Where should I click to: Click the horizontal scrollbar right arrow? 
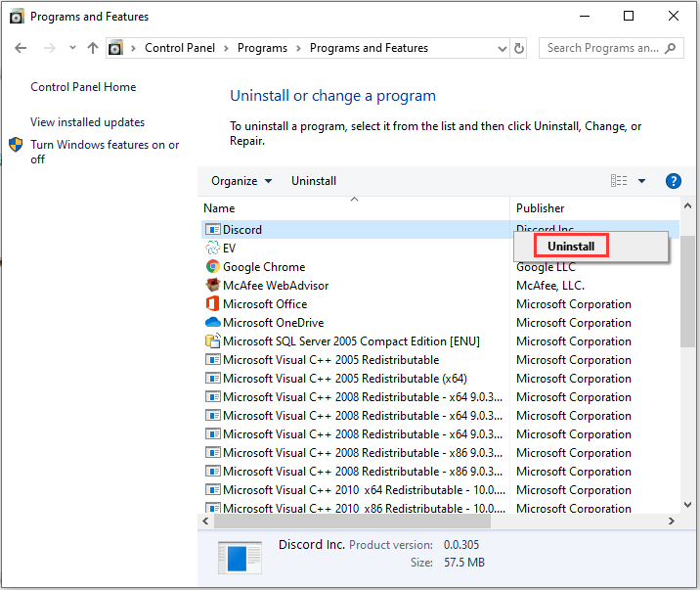(671, 521)
